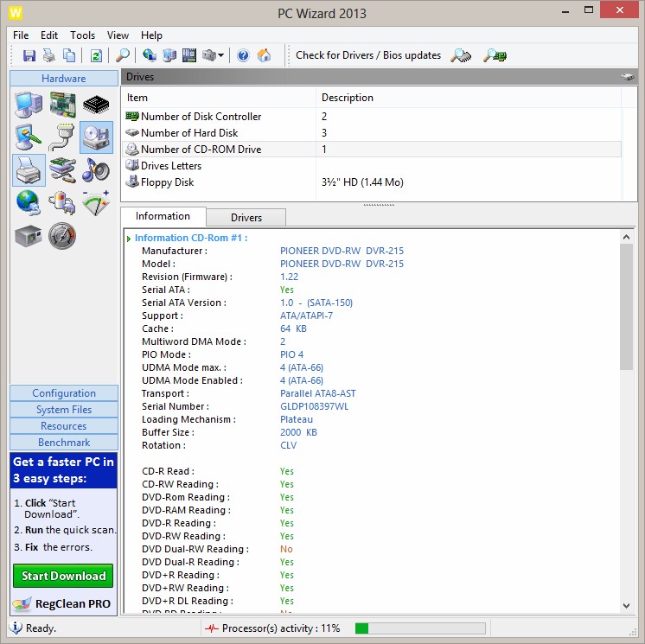Image resolution: width=645 pixels, height=644 pixels.
Task: Switch to the Drivers tab
Action: tap(246, 218)
